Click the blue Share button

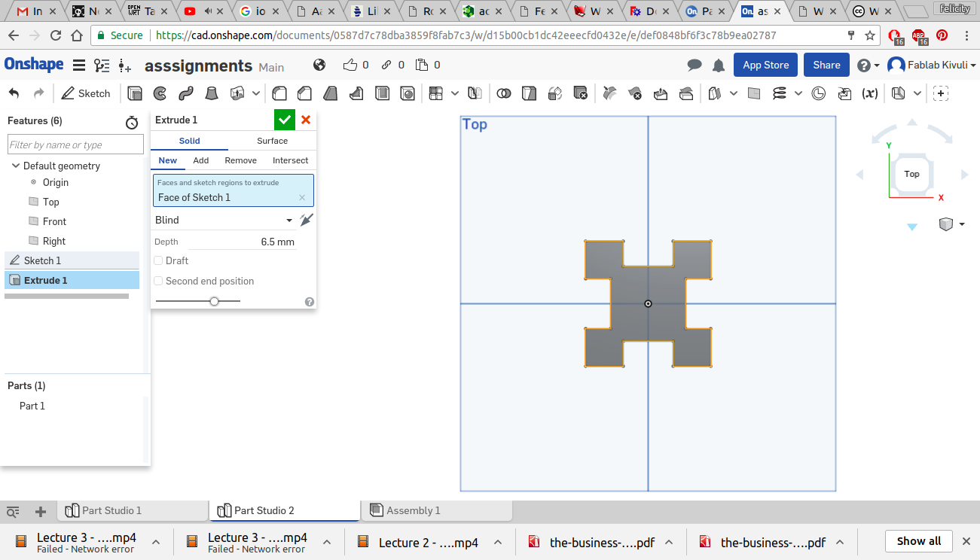point(826,65)
